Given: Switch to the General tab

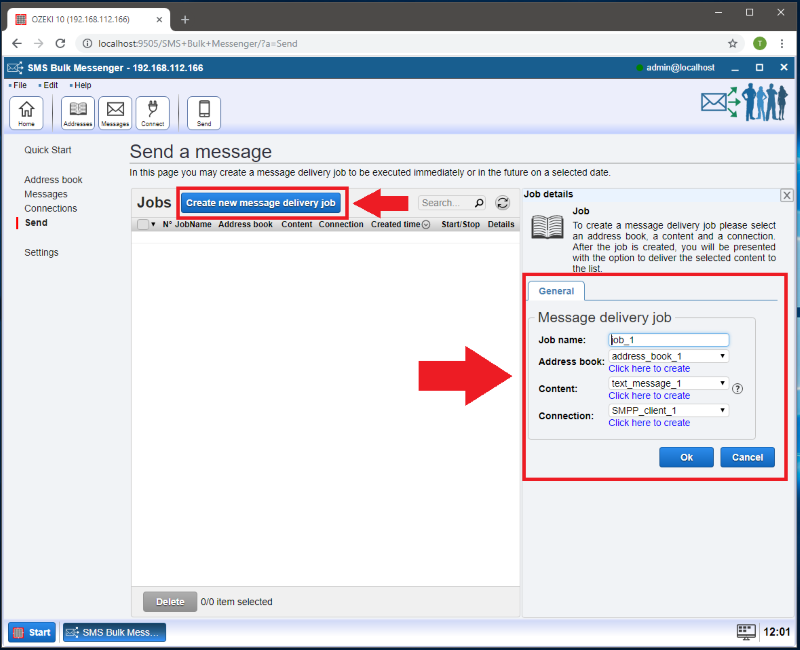Looking at the screenshot, I should click(x=556, y=291).
